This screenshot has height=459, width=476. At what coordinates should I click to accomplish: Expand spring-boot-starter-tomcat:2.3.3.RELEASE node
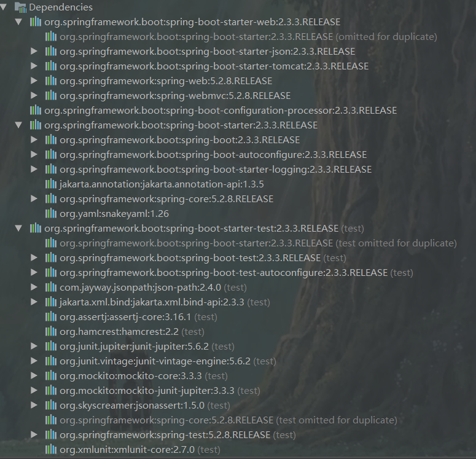(x=34, y=66)
